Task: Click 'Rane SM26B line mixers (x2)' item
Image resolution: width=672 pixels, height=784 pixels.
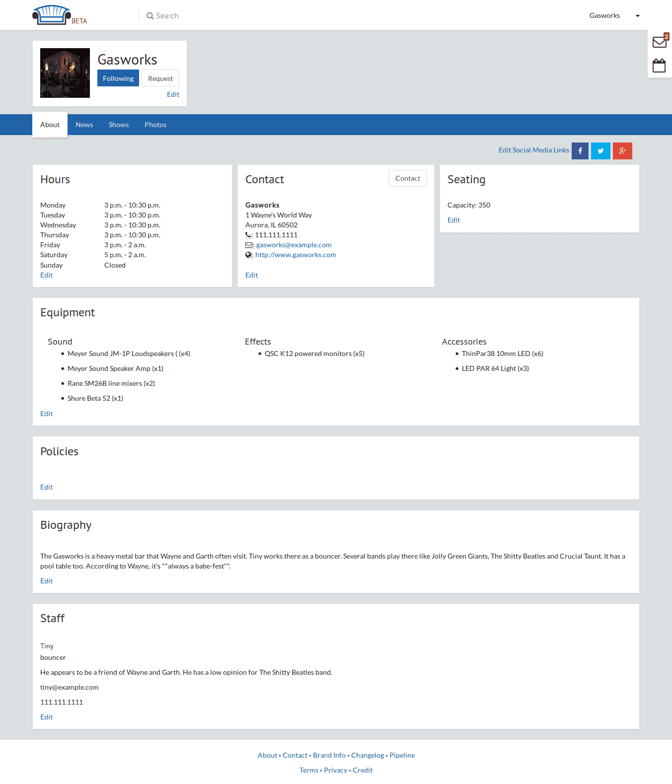Action: pyautogui.click(x=111, y=383)
